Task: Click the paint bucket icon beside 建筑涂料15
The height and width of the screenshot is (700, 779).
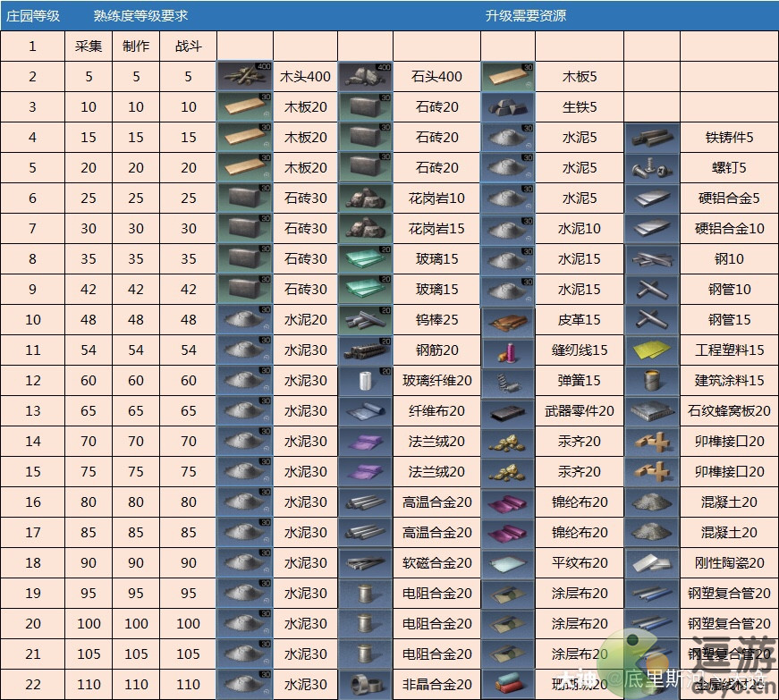Action: coord(652,380)
